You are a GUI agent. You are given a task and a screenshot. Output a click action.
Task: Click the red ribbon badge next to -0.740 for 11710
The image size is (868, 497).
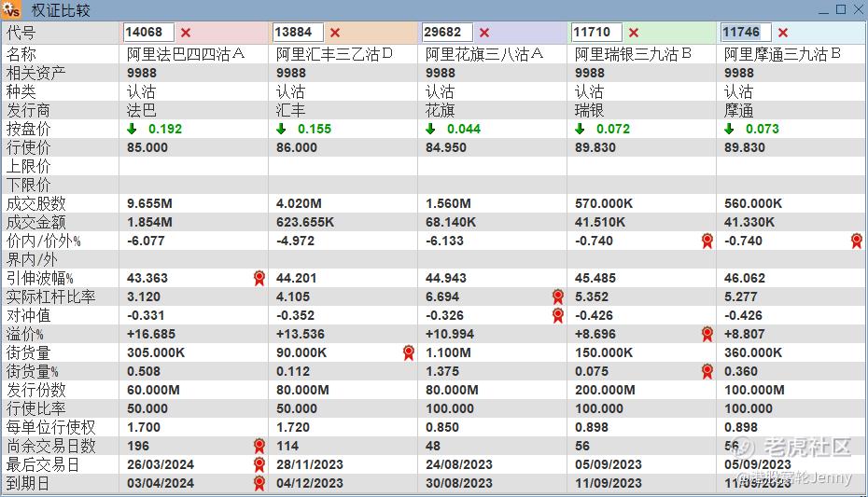(x=707, y=241)
